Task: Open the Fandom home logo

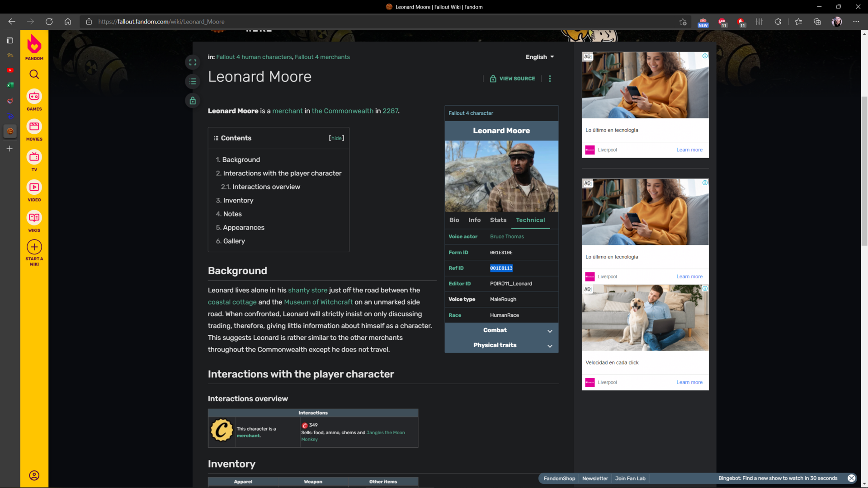Action: [x=34, y=47]
